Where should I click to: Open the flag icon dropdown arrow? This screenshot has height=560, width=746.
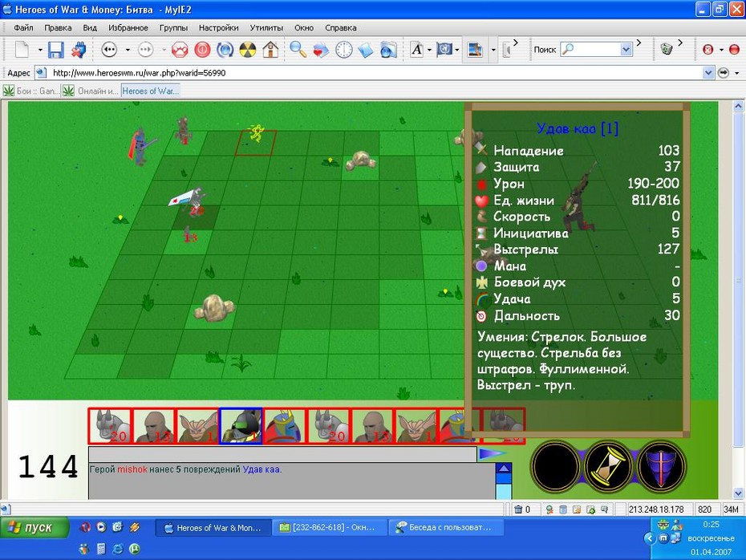(457, 50)
